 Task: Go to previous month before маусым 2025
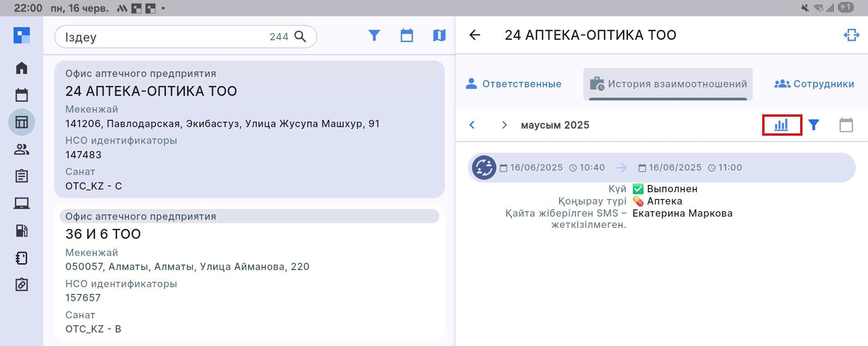tap(472, 125)
